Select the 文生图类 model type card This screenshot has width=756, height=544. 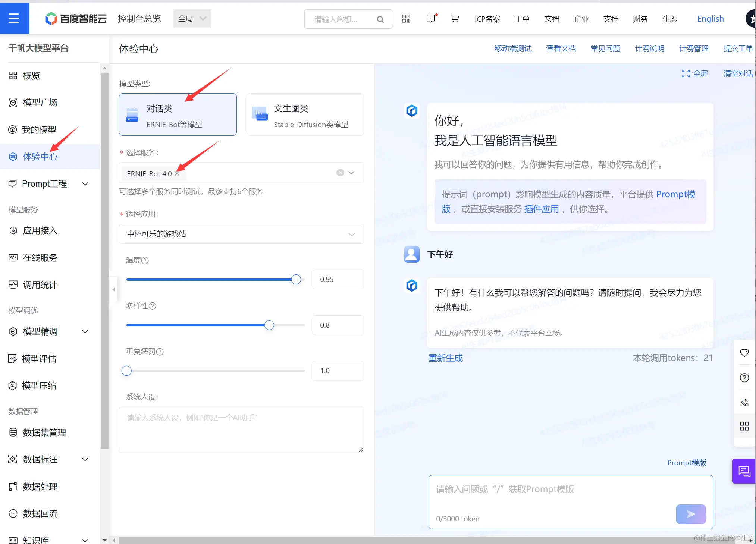305,114
